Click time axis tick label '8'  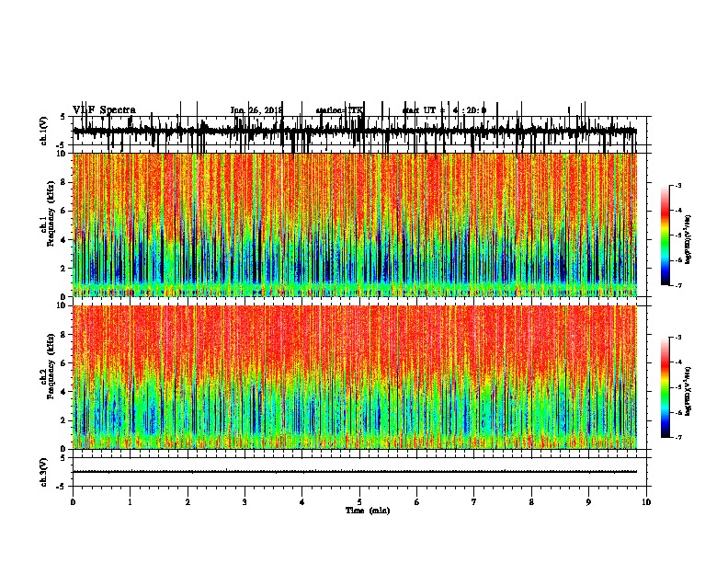(531, 502)
